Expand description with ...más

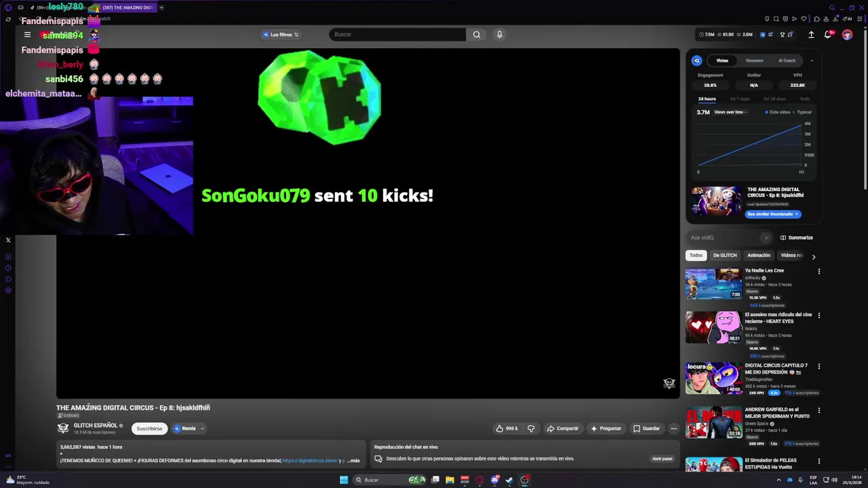353,461
